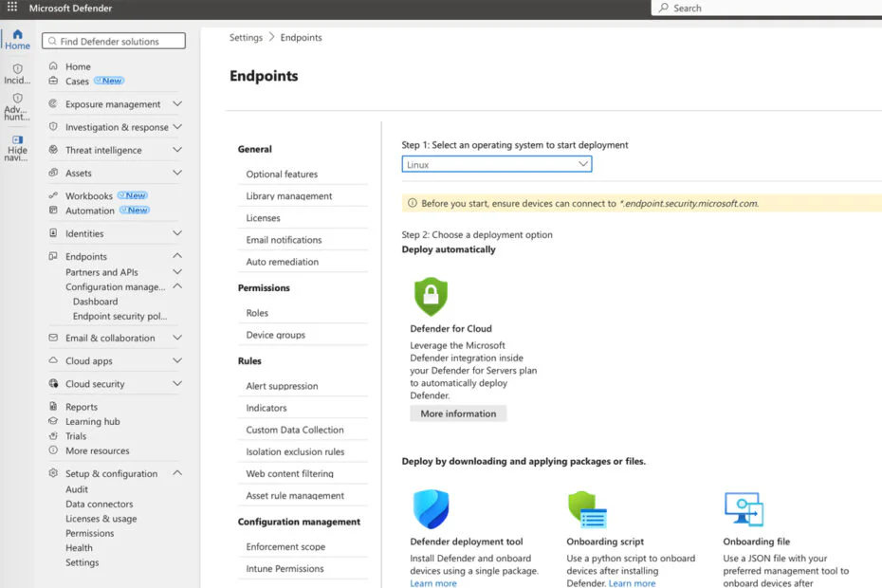Click the Onboarding script icon
Viewport: 882px width, 588px height.
(587, 510)
